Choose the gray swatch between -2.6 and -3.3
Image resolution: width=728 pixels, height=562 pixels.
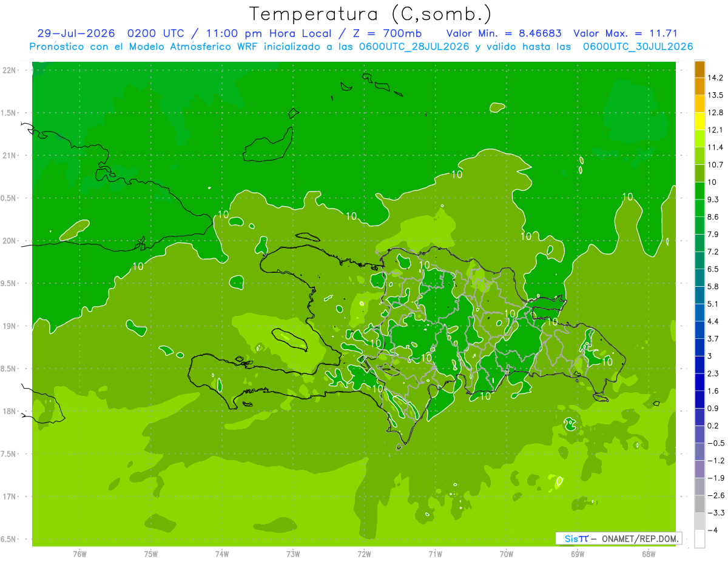(x=699, y=504)
